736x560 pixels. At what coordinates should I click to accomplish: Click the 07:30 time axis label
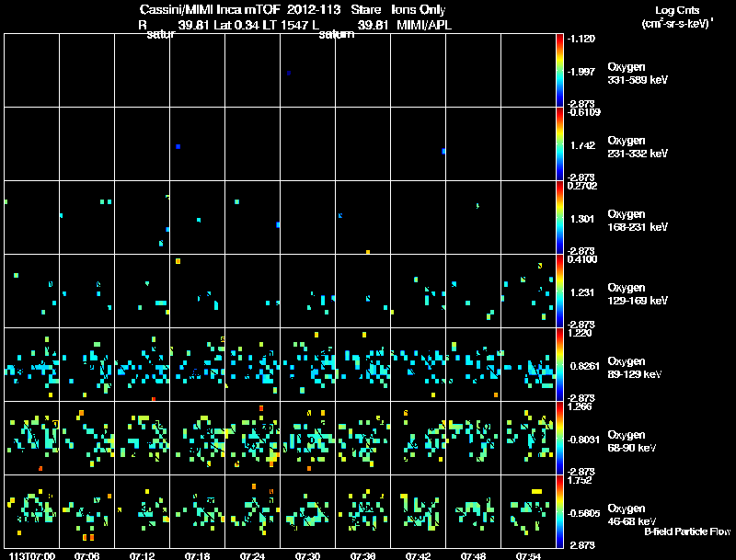[x=307, y=556]
